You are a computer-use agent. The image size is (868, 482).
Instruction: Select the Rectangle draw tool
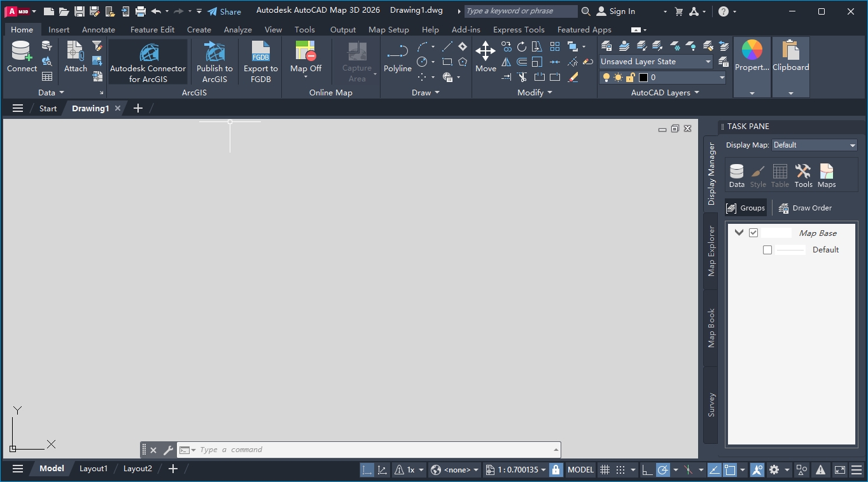pyautogui.click(x=447, y=62)
